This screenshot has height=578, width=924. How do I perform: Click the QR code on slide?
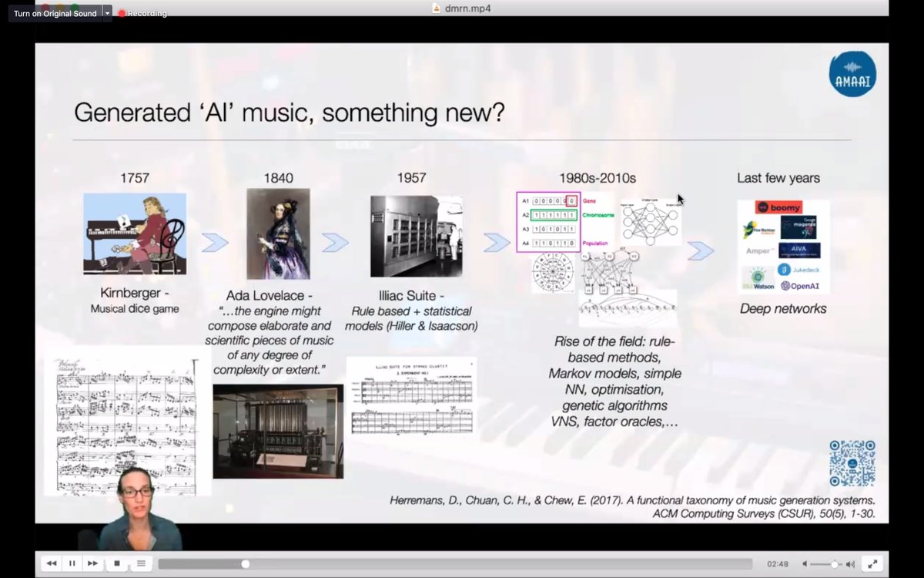click(x=852, y=463)
